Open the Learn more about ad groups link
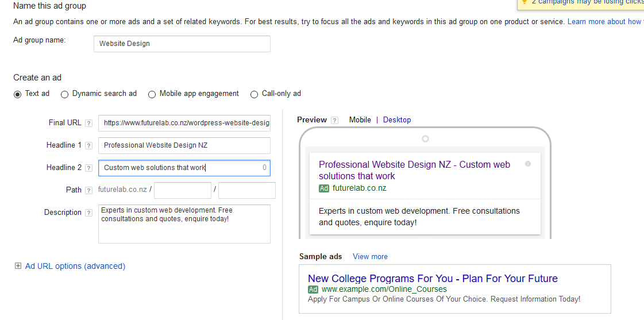Viewport: 644px width, 320px height. [x=604, y=22]
